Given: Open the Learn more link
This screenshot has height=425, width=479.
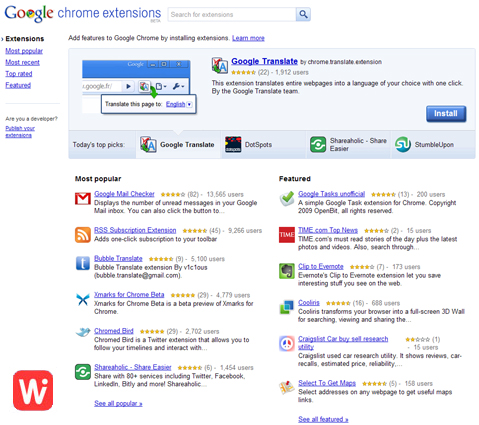Looking at the screenshot, I should [x=248, y=38].
